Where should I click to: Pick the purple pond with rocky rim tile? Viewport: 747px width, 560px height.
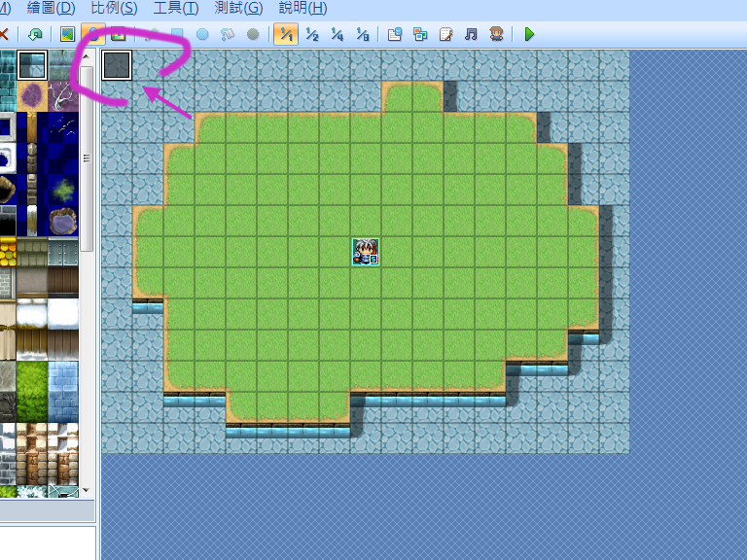(63, 221)
